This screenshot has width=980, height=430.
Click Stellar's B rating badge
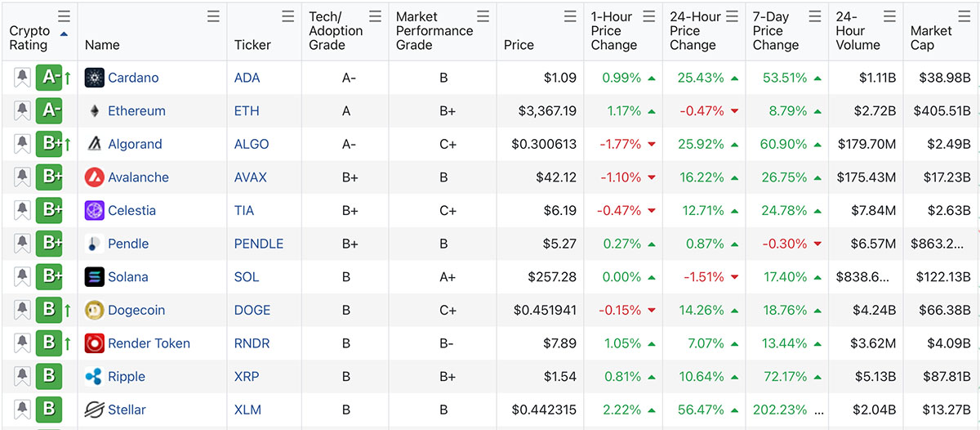point(50,410)
